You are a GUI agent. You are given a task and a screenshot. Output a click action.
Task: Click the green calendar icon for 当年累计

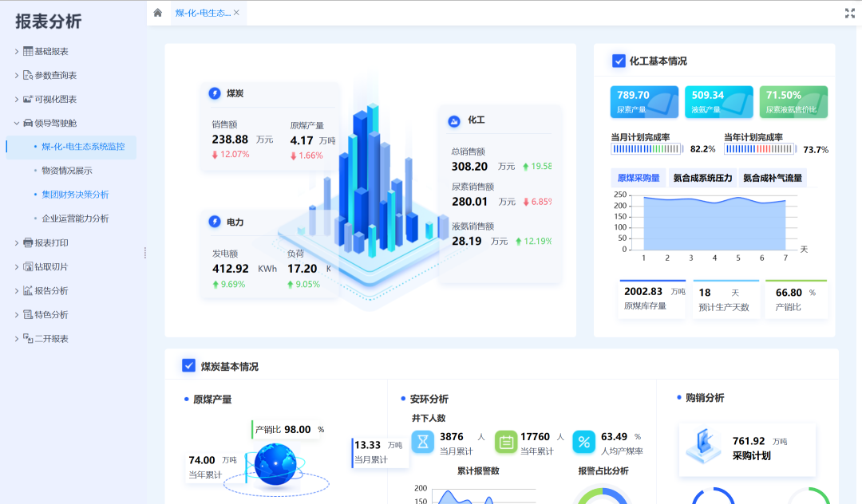506,442
